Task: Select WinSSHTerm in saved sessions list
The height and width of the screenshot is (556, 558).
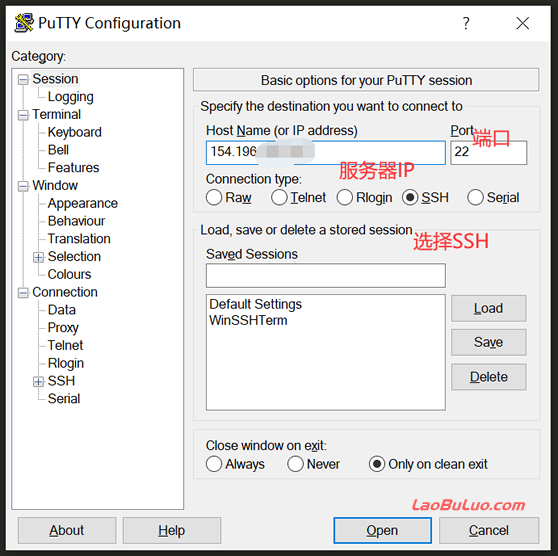Action: 248,320
